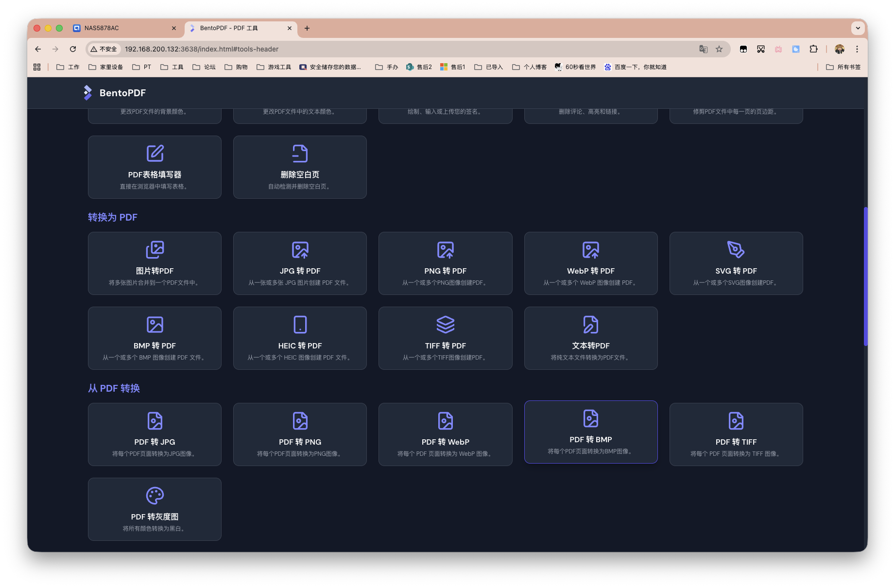Open the PDF 转 BMP tool card

[x=590, y=432]
